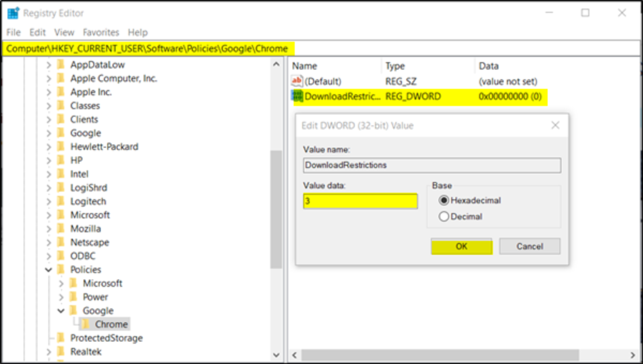Click the Registry Editor app icon in title bar
Screen dimensions: 643x364
pos(13,13)
